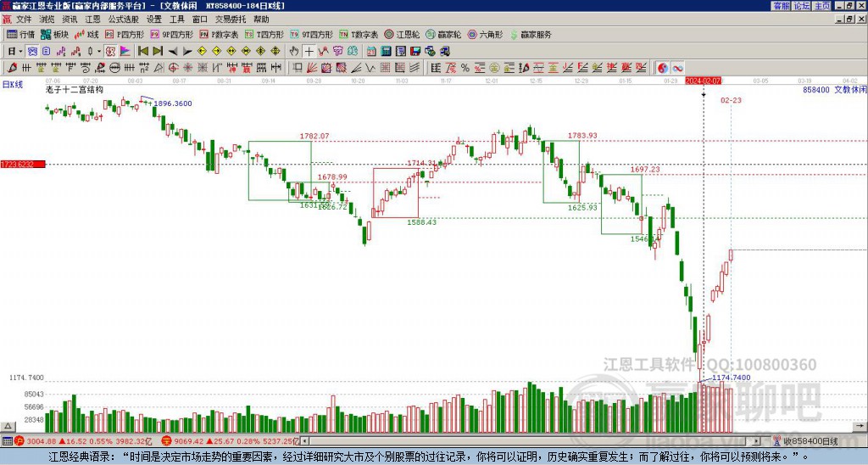Select the 2024-02-07 date marker

coord(703,81)
